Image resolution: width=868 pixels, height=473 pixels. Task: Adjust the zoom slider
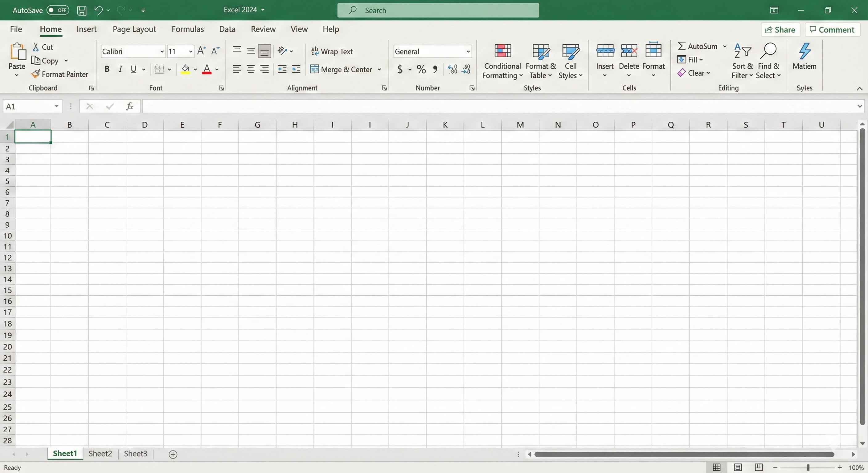(808, 467)
